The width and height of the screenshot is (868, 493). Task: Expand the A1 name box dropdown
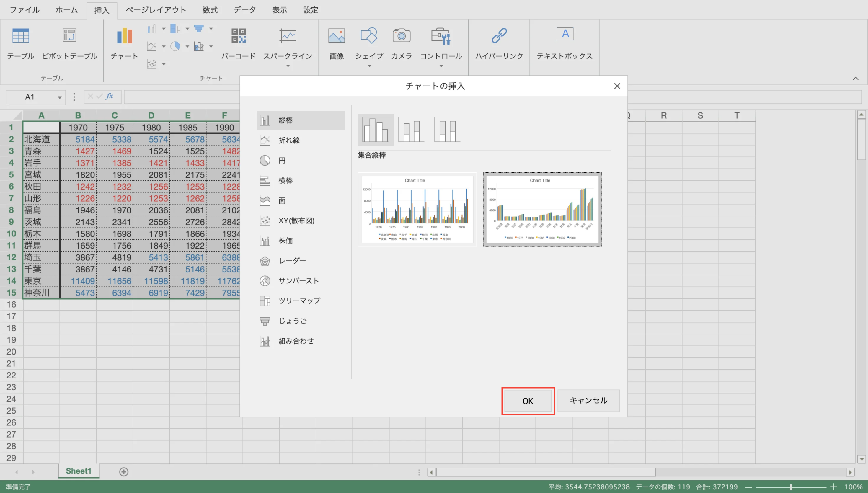click(60, 97)
